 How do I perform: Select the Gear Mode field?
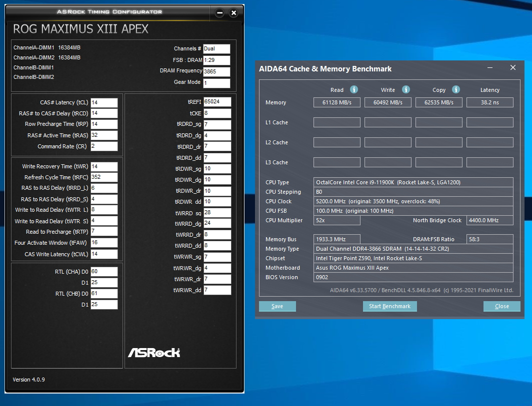point(217,83)
